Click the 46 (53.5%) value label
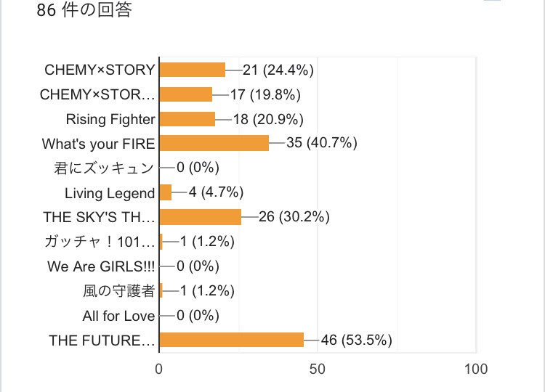Viewport: 545px width, 392px height. coord(356,340)
